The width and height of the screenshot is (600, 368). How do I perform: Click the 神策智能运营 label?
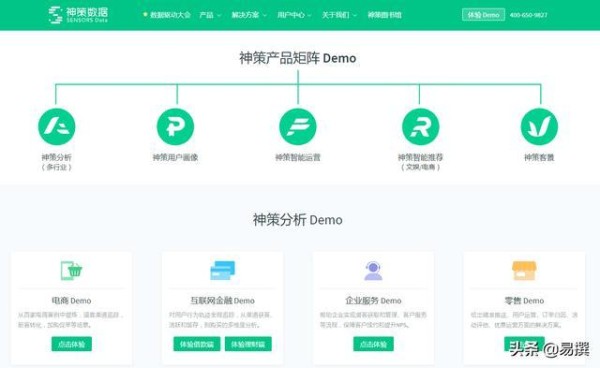click(x=298, y=157)
